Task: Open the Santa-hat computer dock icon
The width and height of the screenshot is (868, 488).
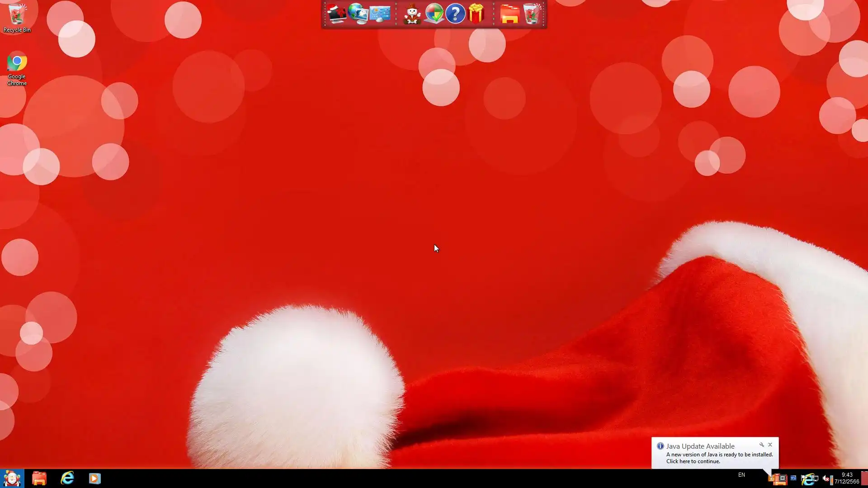Action: coord(336,14)
